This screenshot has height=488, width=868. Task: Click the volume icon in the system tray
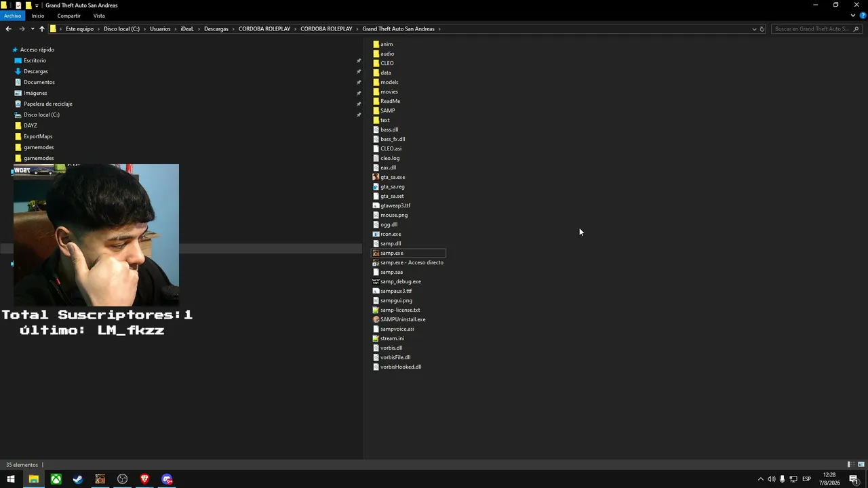pos(771,479)
